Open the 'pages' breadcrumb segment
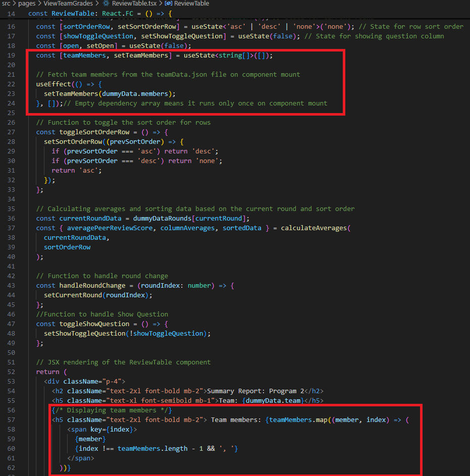The width and height of the screenshot is (470, 476). (27, 4)
